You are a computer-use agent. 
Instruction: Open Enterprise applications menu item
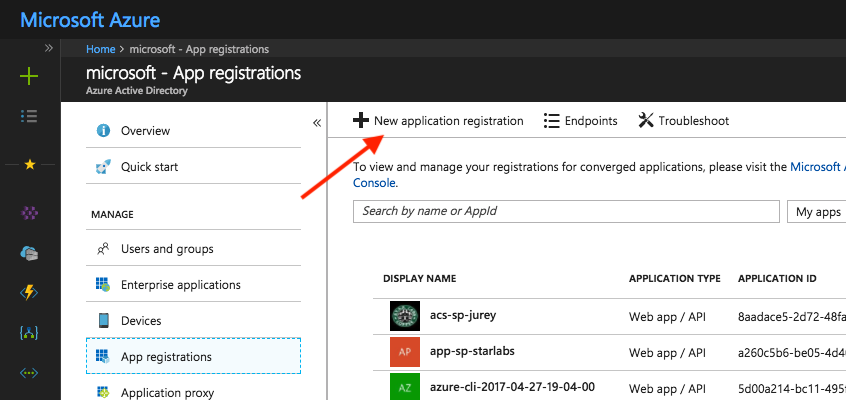coord(180,285)
